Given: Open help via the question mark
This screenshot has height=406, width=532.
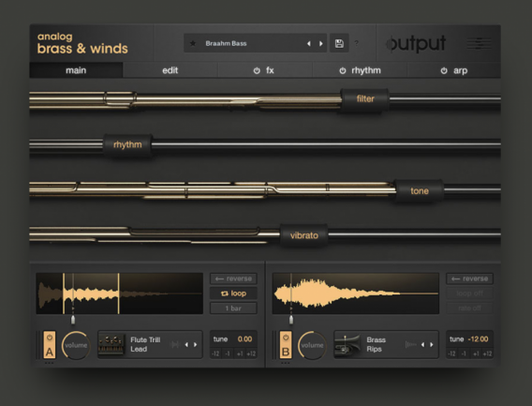Looking at the screenshot, I should 356,43.
